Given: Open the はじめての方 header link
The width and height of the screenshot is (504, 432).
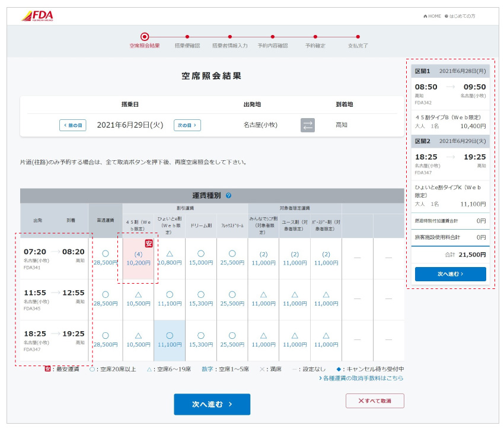Looking at the screenshot, I should coord(461,16).
